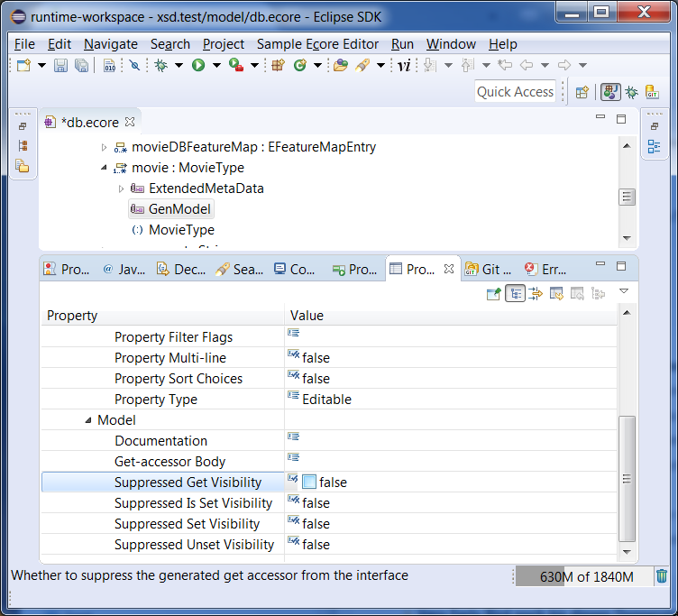The image size is (678, 616).
Task: Click the Run Garbage Collector trash icon
Action: 662,576
